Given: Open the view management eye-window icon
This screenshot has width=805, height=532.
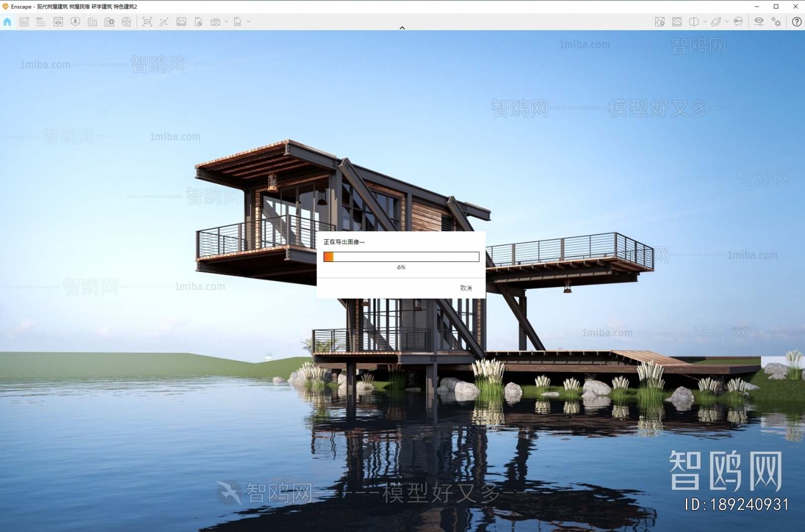Looking at the screenshot, I should click(x=58, y=22).
